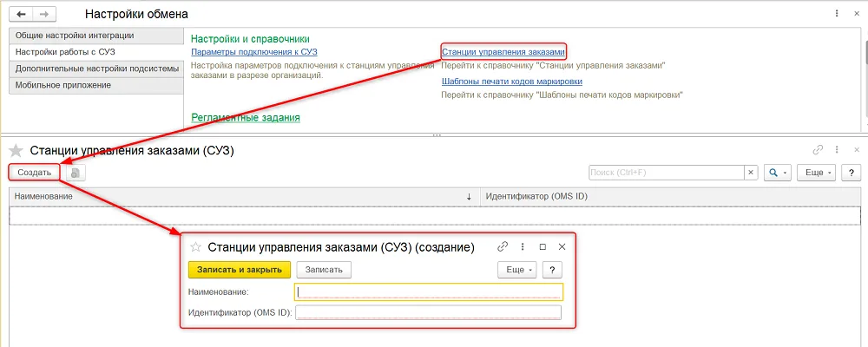Collapse the Настройки и справочники section

pyautogui.click(x=250, y=39)
